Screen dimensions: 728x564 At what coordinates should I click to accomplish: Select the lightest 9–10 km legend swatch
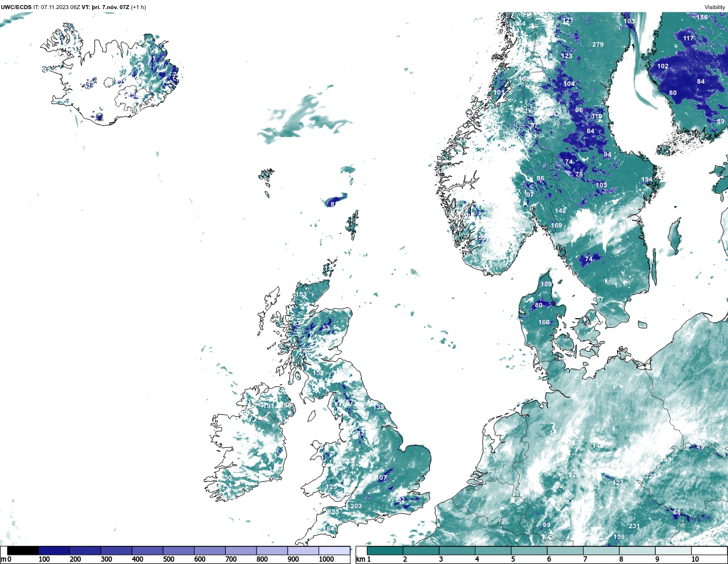pyautogui.click(x=674, y=550)
